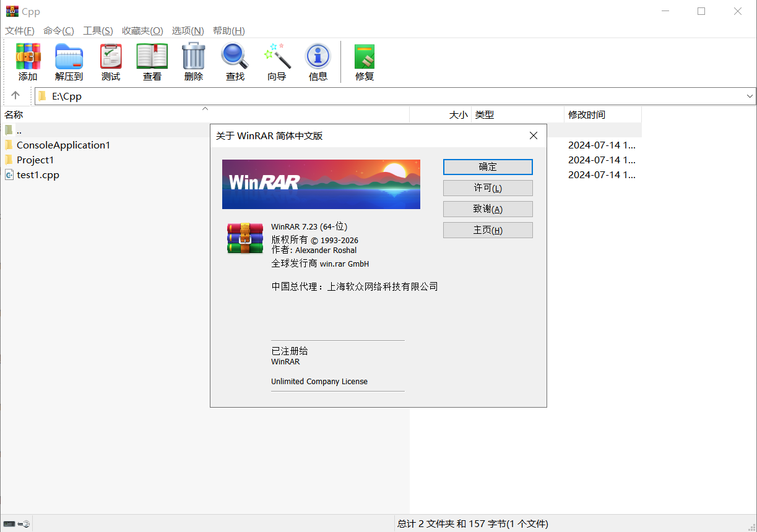
Task: Click the Info (信息) toolbar icon
Action: pos(318,56)
